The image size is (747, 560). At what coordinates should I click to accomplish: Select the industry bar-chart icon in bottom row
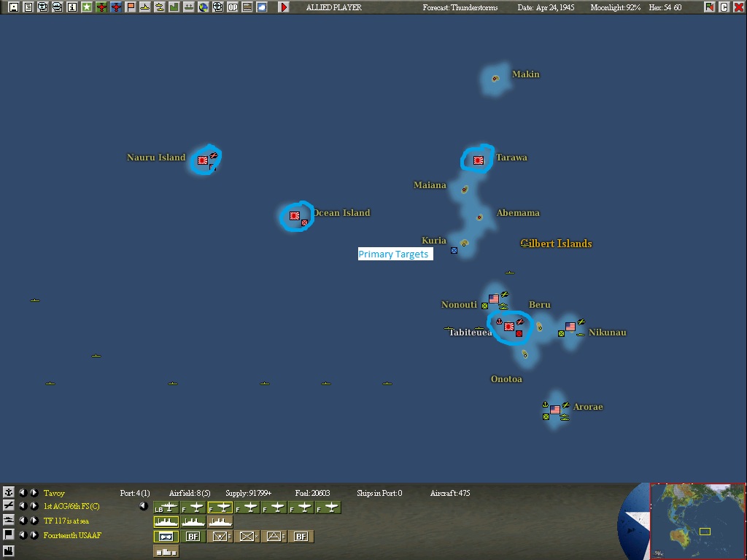[x=166, y=551]
